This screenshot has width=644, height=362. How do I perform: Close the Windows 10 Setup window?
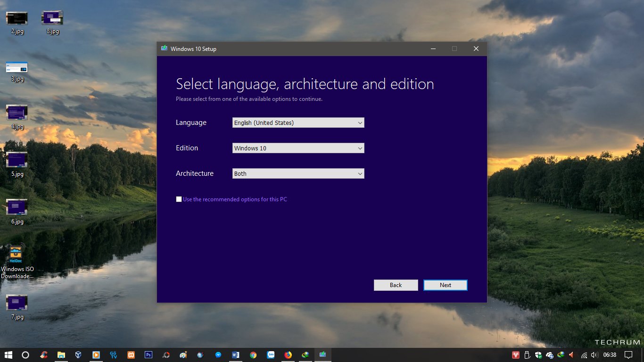(x=476, y=49)
